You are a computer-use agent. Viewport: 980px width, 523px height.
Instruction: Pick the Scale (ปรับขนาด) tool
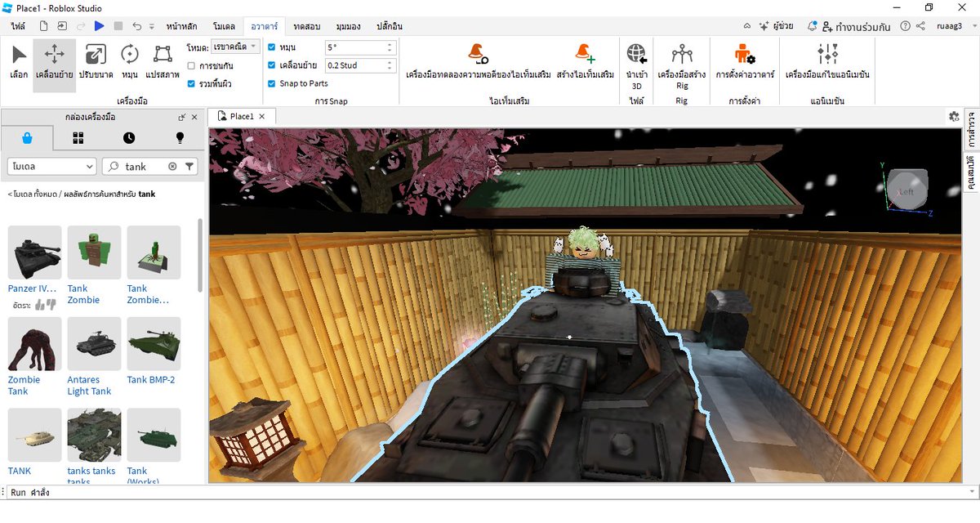tap(96, 61)
